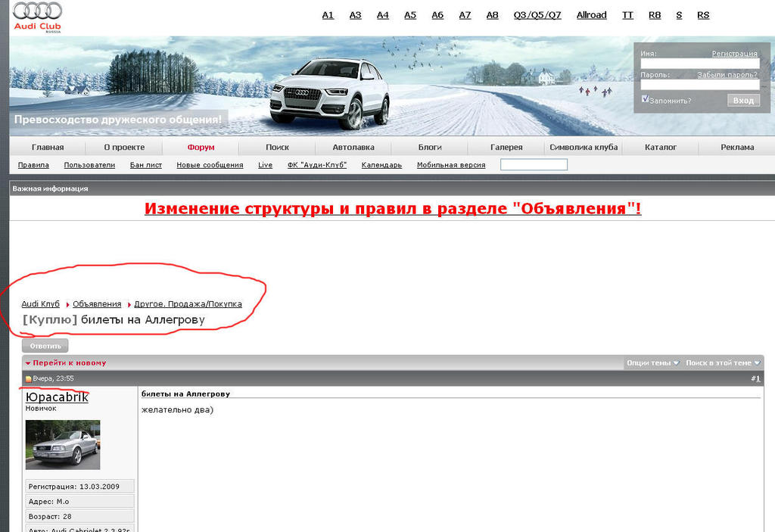The width and height of the screenshot is (775, 532).
Task: Toggle the Запомнить checkbox
Action: pyautogui.click(x=645, y=99)
